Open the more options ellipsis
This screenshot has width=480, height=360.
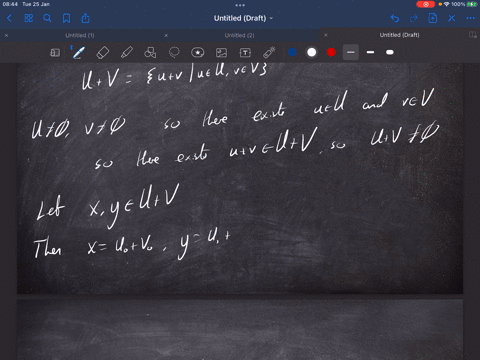(470, 18)
